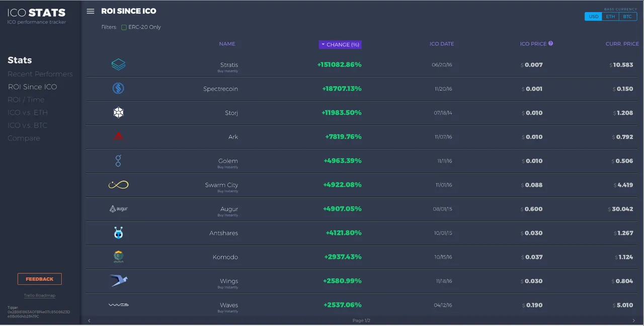Sort by Change (%) column
This screenshot has height=326, width=644.
pos(340,44)
